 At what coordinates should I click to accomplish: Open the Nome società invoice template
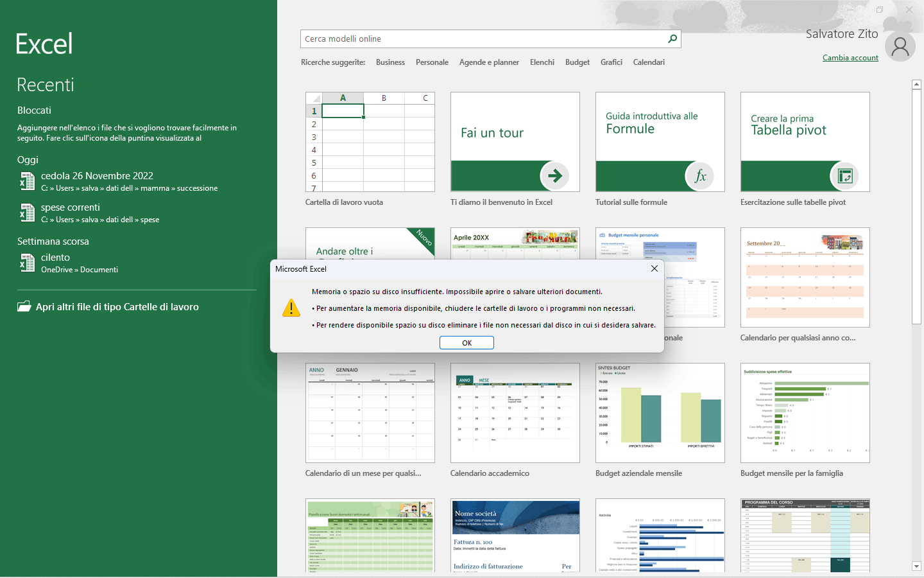515,536
